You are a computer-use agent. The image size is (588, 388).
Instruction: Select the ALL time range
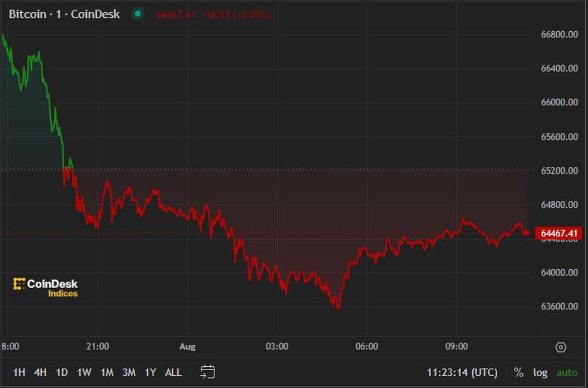click(173, 372)
